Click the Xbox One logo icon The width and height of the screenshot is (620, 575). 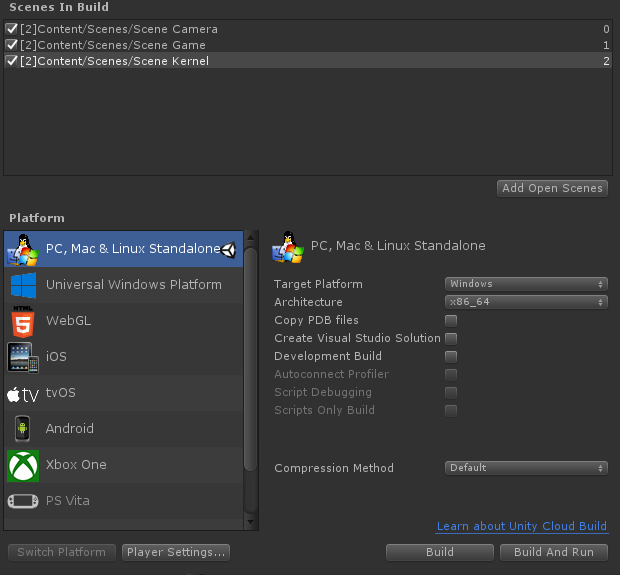click(23, 465)
